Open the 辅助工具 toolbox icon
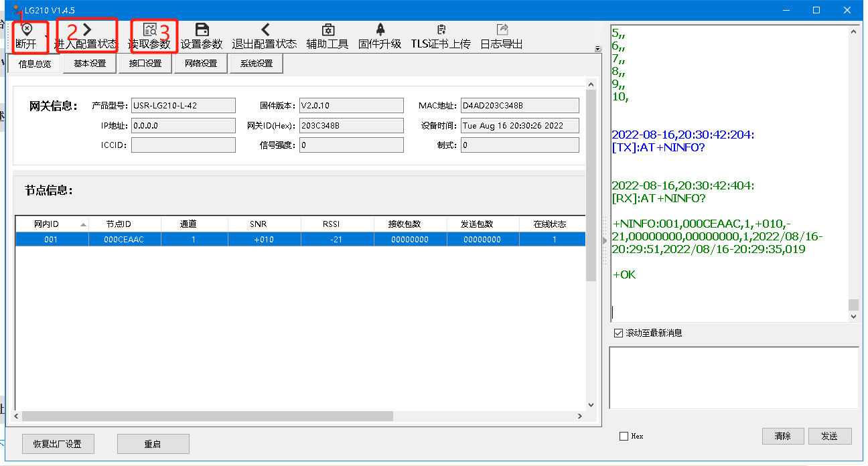Image resolution: width=868 pixels, height=466 pixels. tap(328, 29)
